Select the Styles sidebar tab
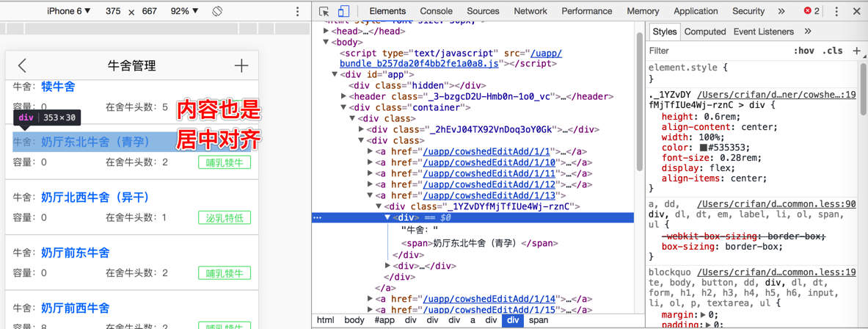Viewport: 868px width, 329px height. [664, 32]
